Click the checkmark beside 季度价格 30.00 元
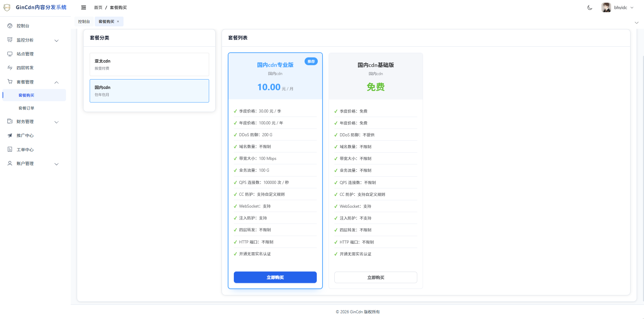The height and width of the screenshot is (319, 644). click(x=235, y=111)
